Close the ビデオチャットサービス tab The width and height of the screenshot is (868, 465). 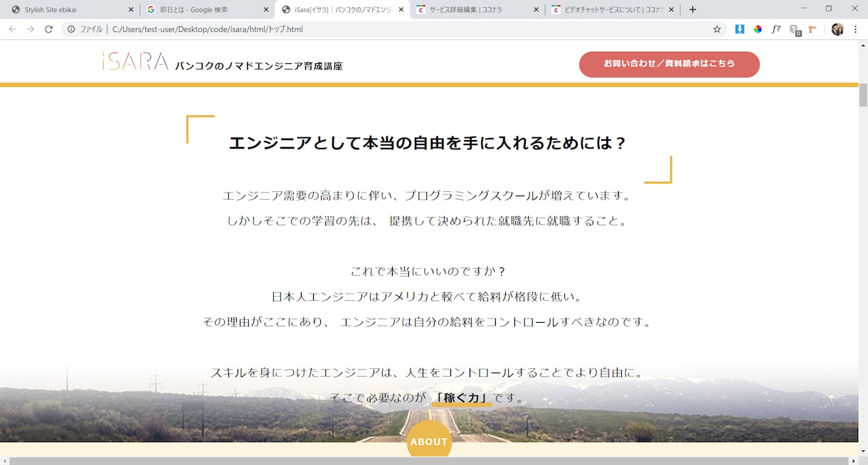coord(671,10)
